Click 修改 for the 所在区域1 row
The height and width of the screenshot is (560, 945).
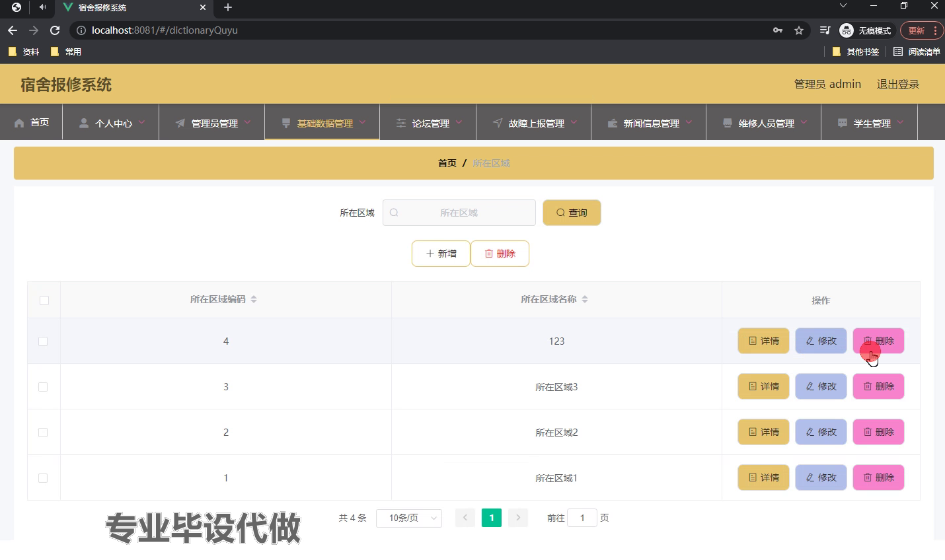[821, 477]
